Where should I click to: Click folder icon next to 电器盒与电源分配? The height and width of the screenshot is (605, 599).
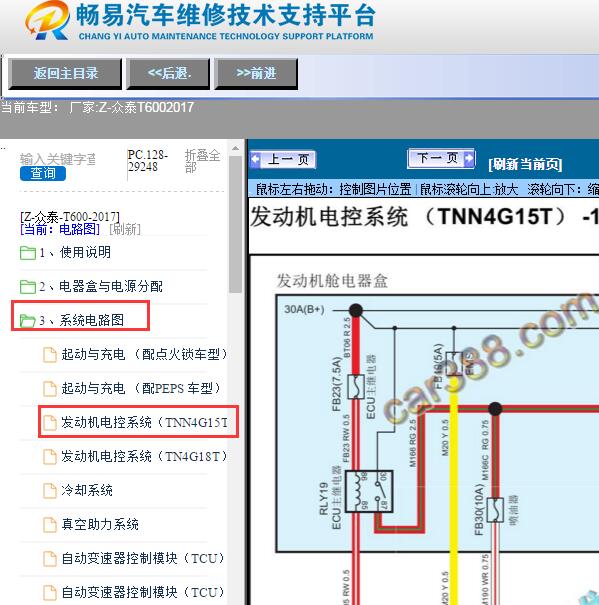coord(28,287)
